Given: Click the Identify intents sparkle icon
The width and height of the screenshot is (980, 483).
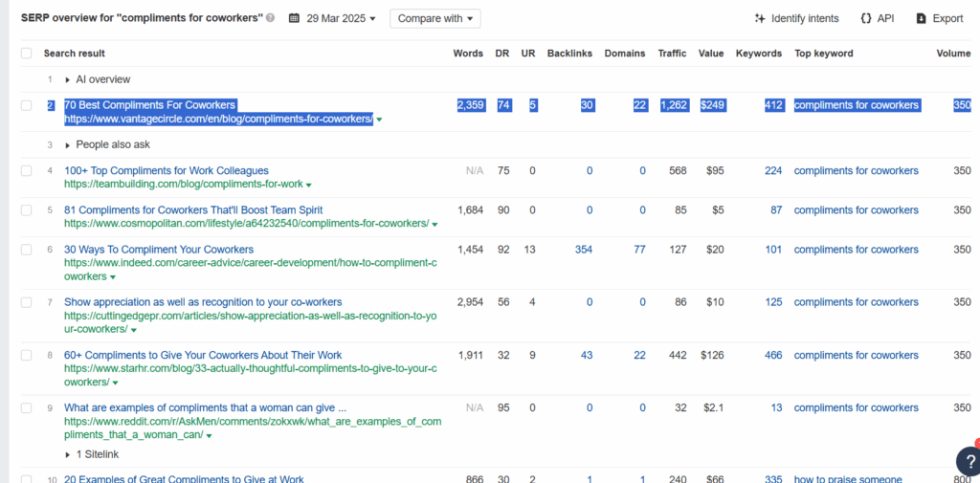Looking at the screenshot, I should coord(760,18).
